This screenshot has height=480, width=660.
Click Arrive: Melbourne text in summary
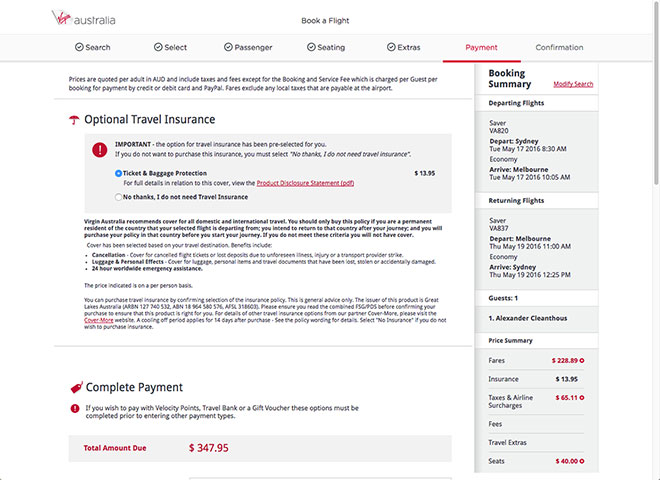(519, 170)
